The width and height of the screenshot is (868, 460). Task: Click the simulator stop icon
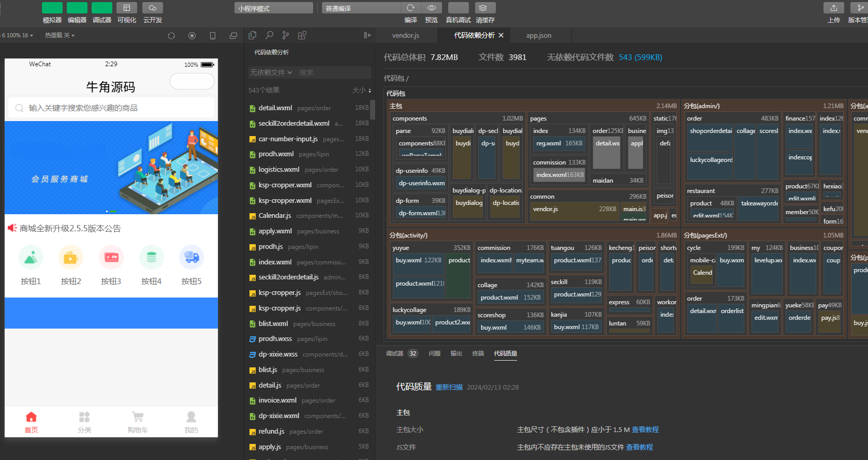click(192, 36)
